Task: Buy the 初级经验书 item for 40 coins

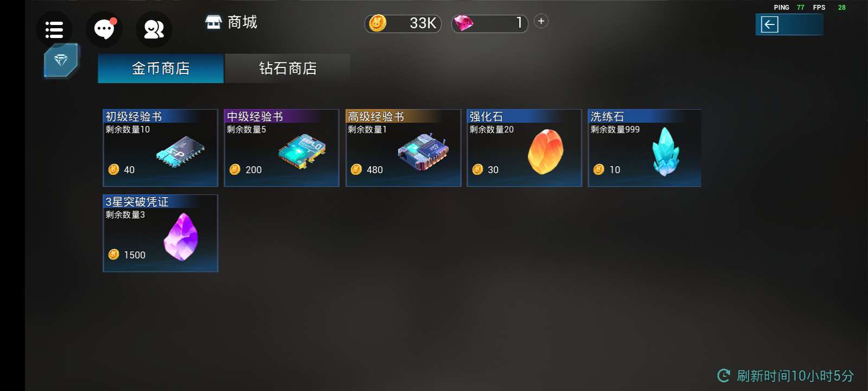Action: (161, 148)
